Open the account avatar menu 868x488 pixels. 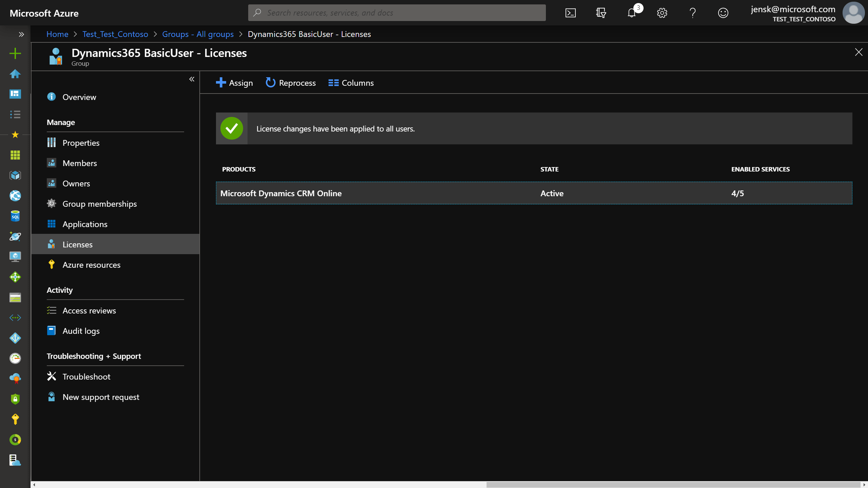coord(853,13)
